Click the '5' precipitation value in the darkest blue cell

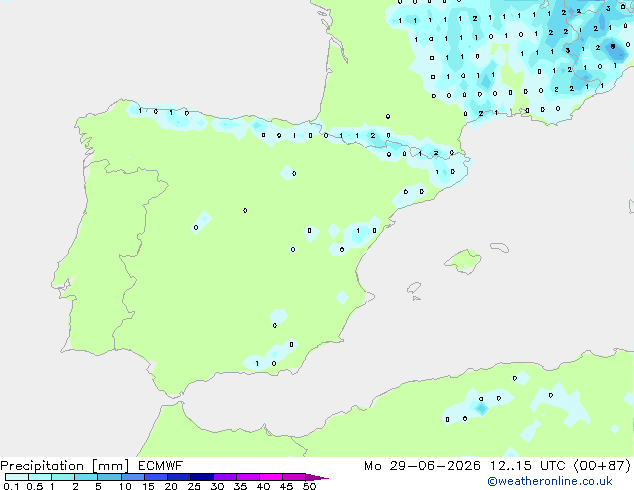tap(613, 46)
